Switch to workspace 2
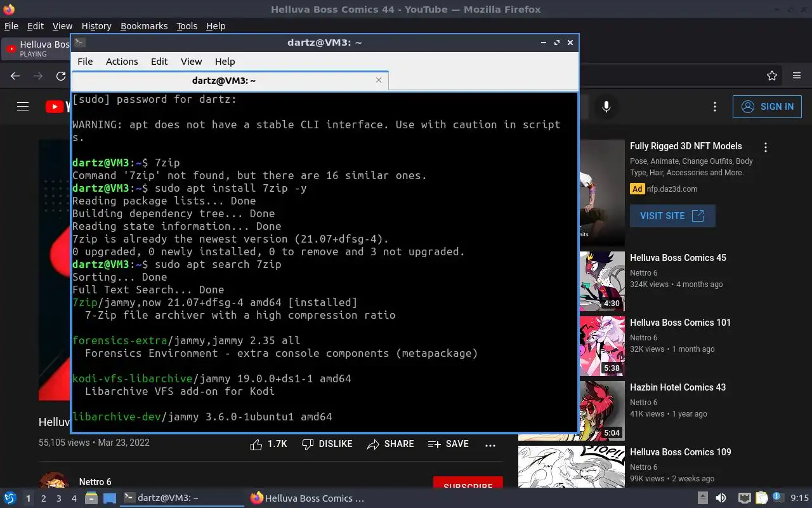The width and height of the screenshot is (812, 508). tap(44, 498)
